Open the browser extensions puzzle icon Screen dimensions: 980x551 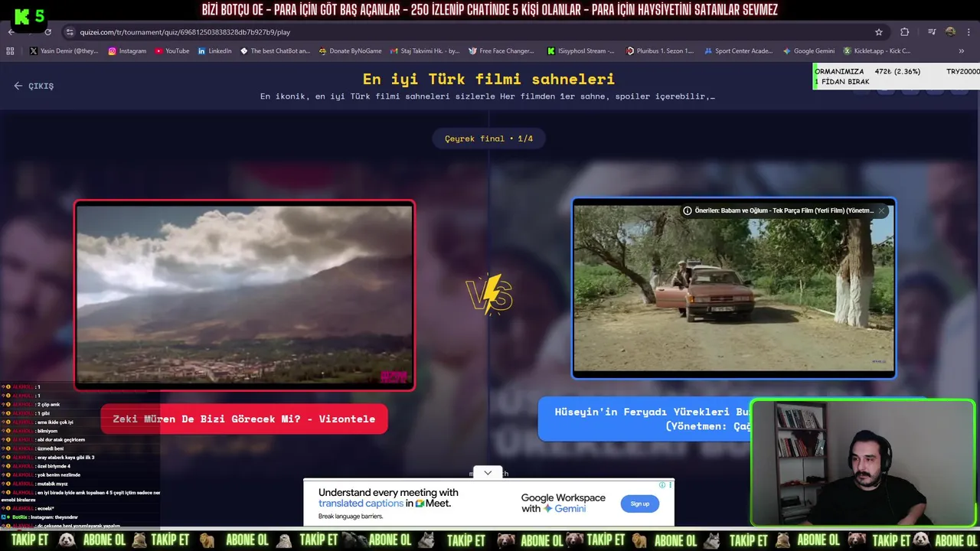(905, 32)
